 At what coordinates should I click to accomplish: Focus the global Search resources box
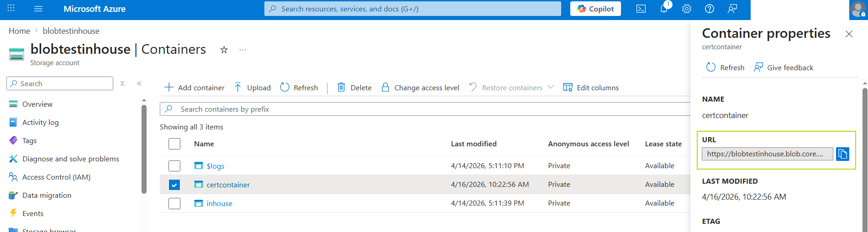[413, 9]
